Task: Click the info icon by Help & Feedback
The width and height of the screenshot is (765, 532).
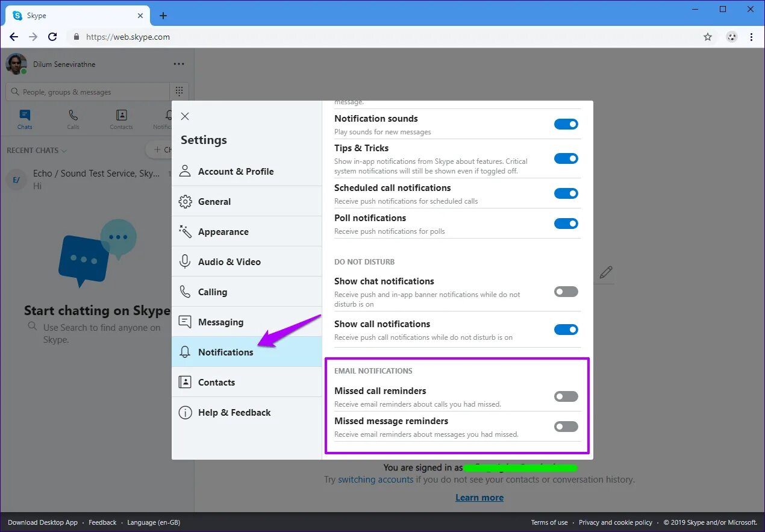Action: 186,412
